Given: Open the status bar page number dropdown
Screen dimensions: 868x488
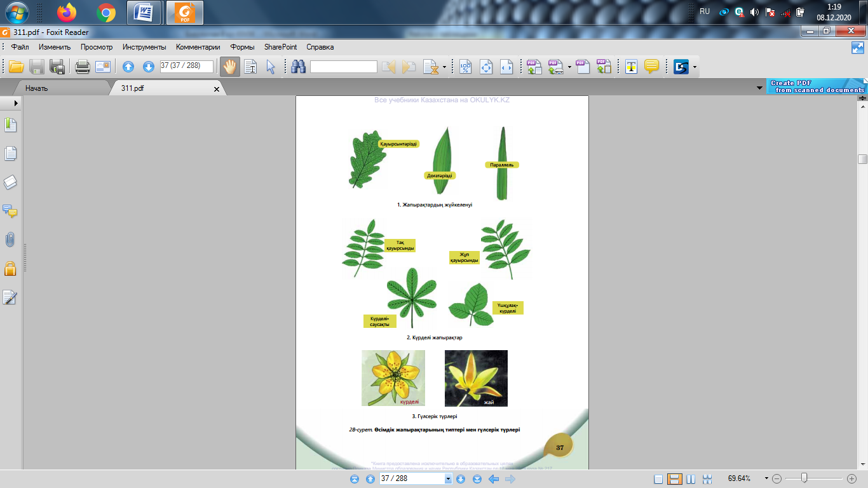Looking at the screenshot, I should (x=449, y=479).
